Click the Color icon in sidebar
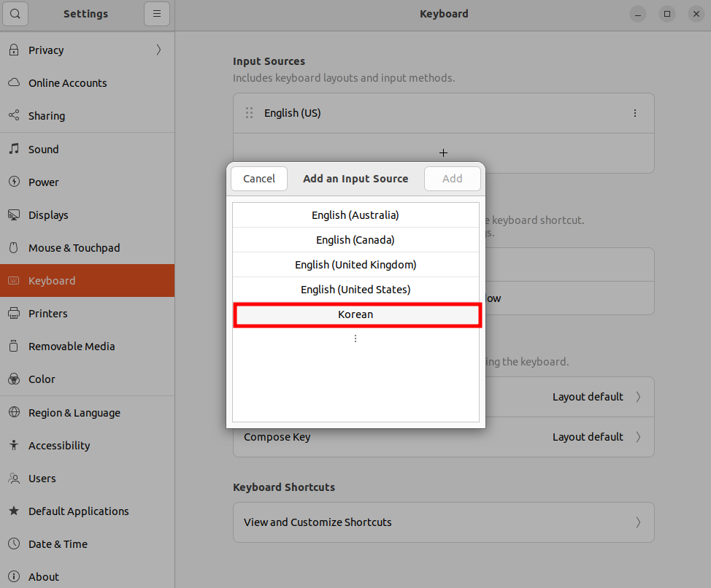Viewport: 711px width, 588px height. coord(14,379)
